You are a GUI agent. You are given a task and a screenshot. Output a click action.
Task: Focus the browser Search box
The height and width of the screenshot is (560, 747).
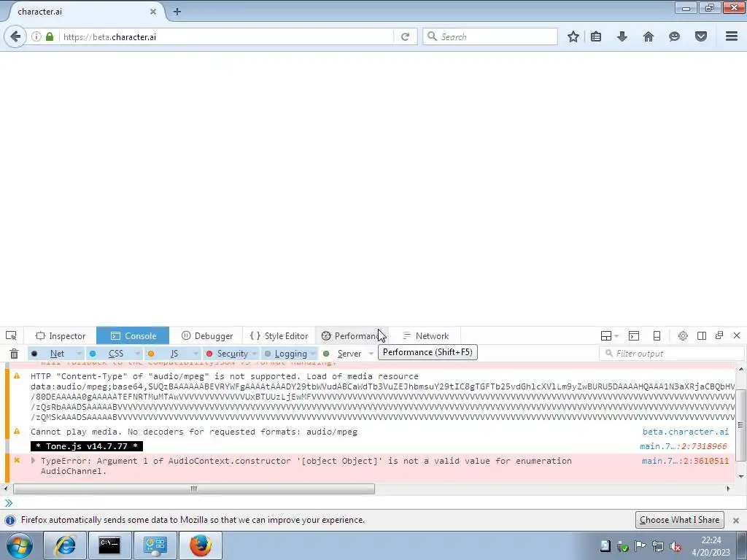[x=490, y=36]
